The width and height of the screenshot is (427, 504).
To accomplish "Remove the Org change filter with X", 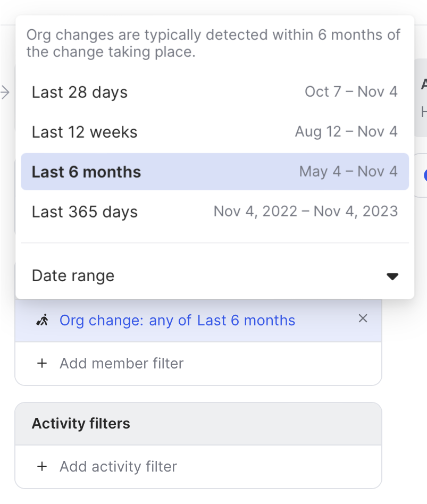I will (363, 319).
